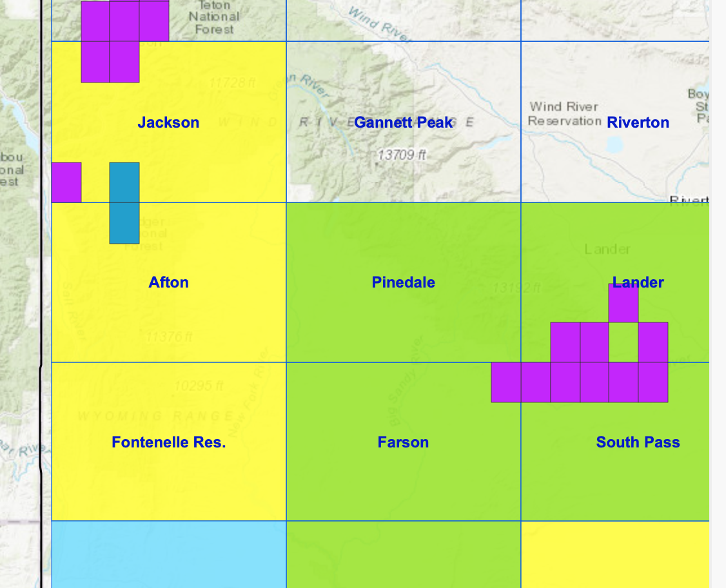Select the Pinedale quadrangle label
The height and width of the screenshot is (588, 726).
coord(404,282)
